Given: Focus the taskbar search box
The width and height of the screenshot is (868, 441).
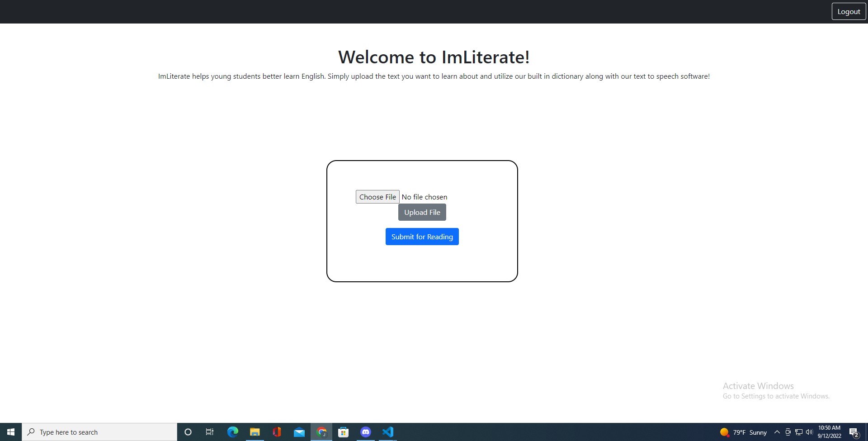Looking at the screenshot, I should click(99, 432).
